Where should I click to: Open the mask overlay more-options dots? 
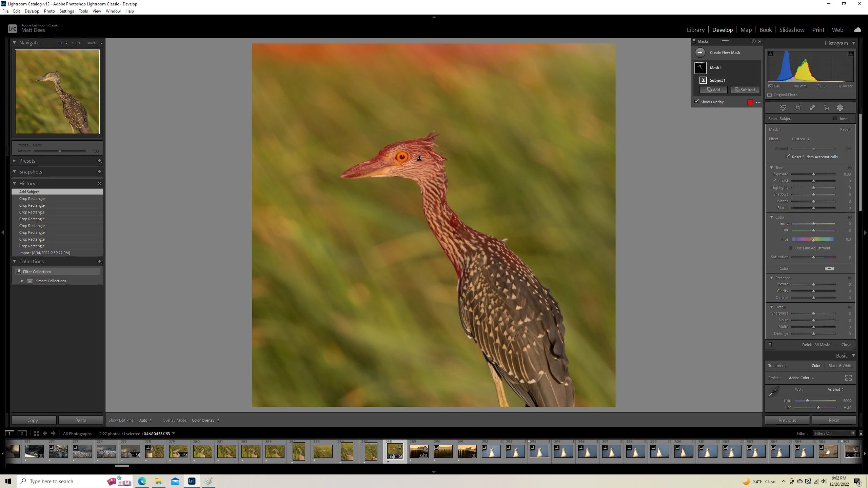(758, 102)
